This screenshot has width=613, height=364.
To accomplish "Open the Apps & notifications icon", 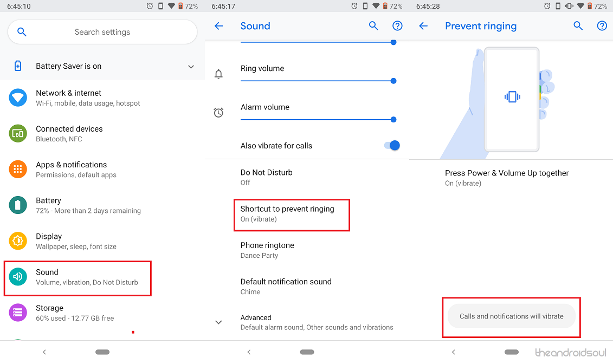I will (18, 170).
